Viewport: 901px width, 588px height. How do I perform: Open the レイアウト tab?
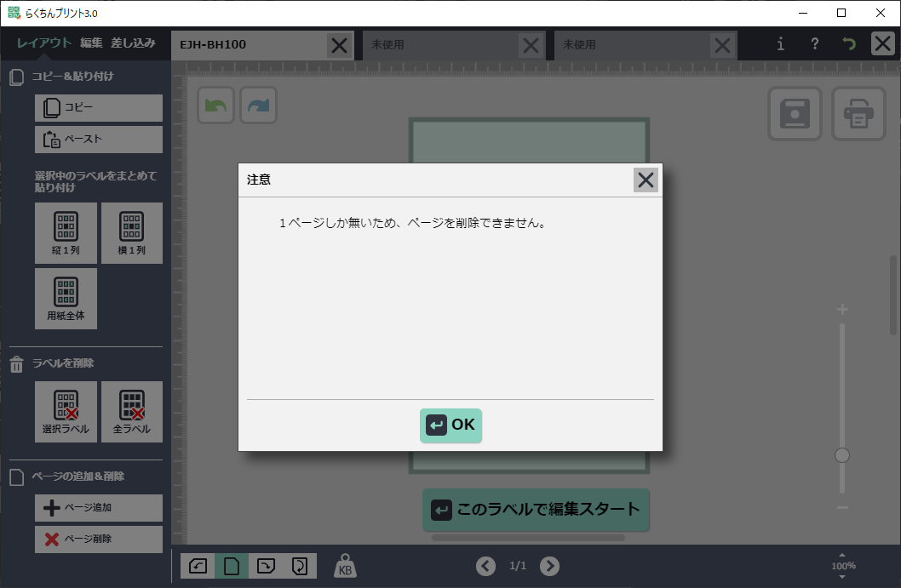point(43,43)
